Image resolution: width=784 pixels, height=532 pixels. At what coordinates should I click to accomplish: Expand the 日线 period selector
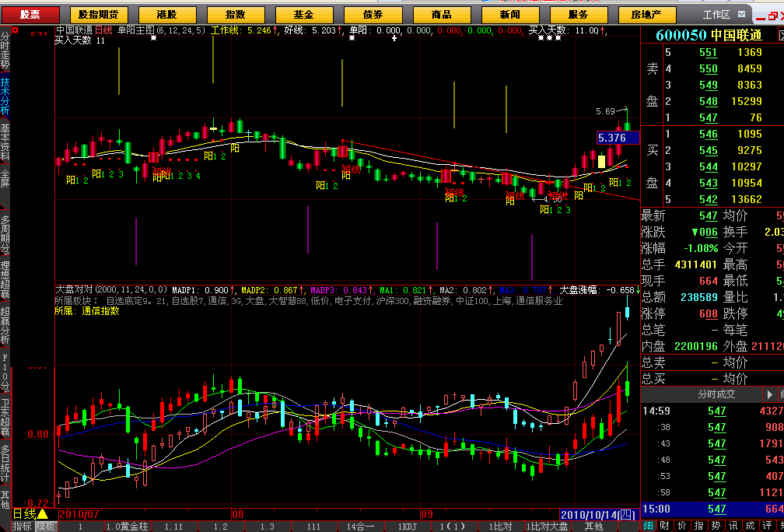click(x=23, y=514)
